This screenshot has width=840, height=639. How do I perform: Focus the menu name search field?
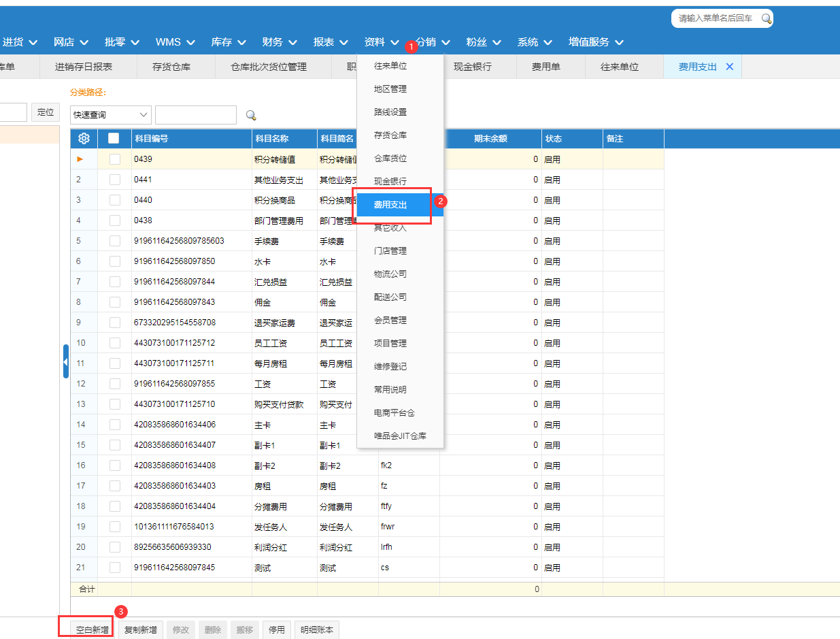click(716, 18)
